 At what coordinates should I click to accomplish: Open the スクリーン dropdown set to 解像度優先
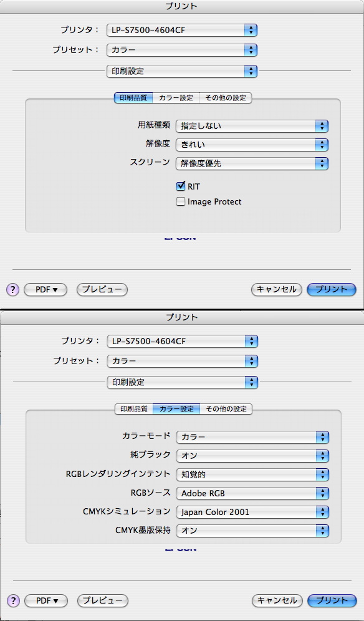tap(252, 163)
